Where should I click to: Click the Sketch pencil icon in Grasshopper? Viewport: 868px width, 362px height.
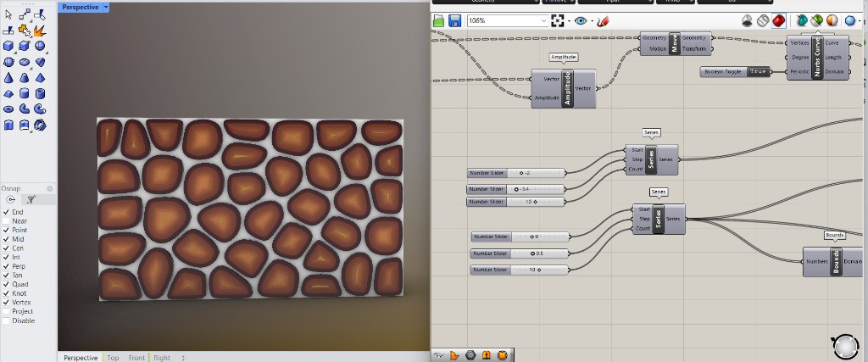tap(603, 21)
